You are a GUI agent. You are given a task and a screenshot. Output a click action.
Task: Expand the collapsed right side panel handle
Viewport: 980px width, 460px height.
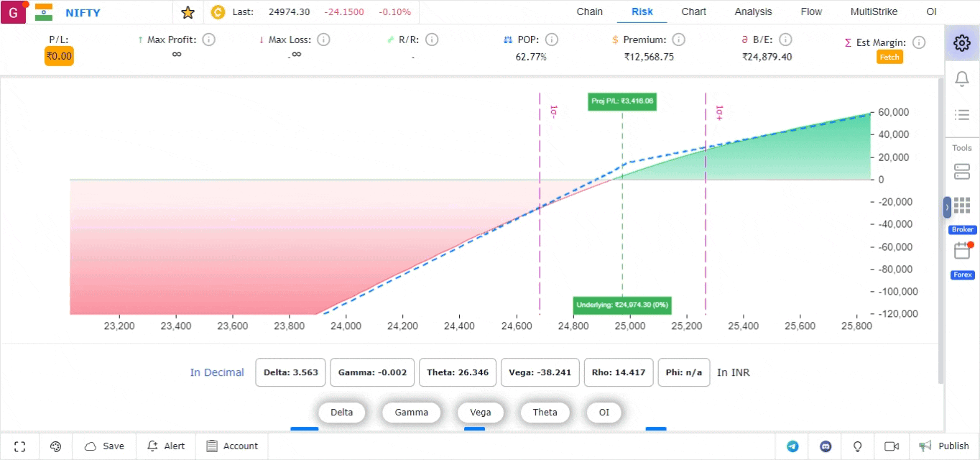pyautogui.click(x=947, y=207)
